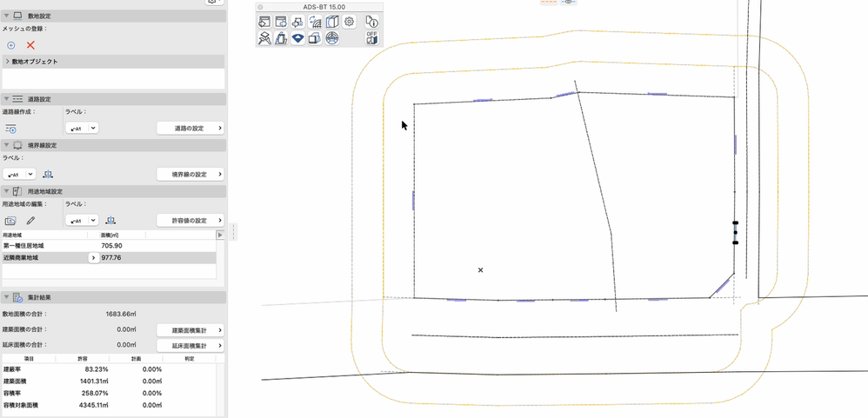Screen dimensions: 868x418
Task: Collapse the 集計結果 section
Action: [x=6, y=297]
